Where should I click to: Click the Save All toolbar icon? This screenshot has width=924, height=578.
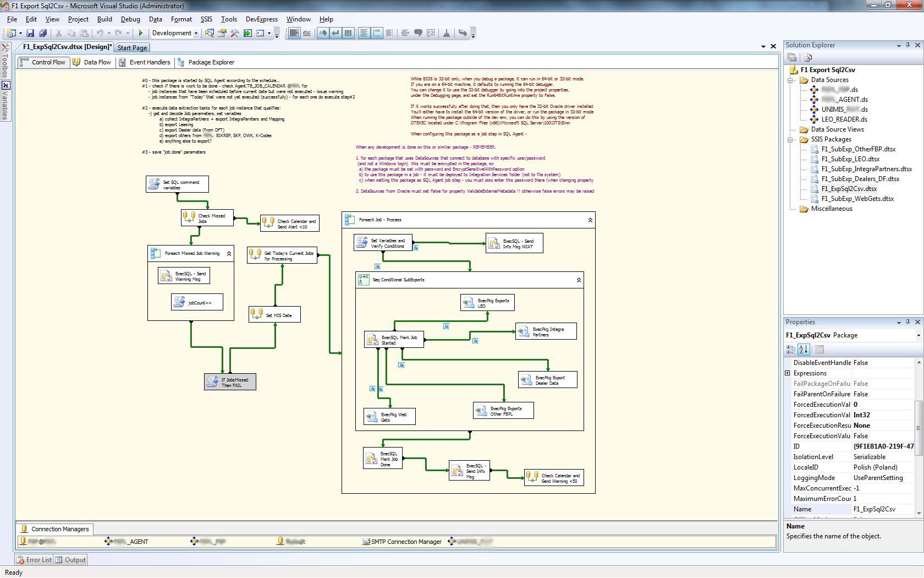(42, 34)
